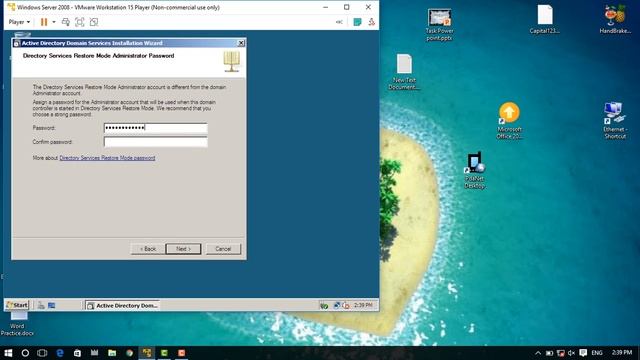Screen dimensions: 640x360
Task: Select the PdaNet Desktop shortcut
Action: tap(474, 171)
